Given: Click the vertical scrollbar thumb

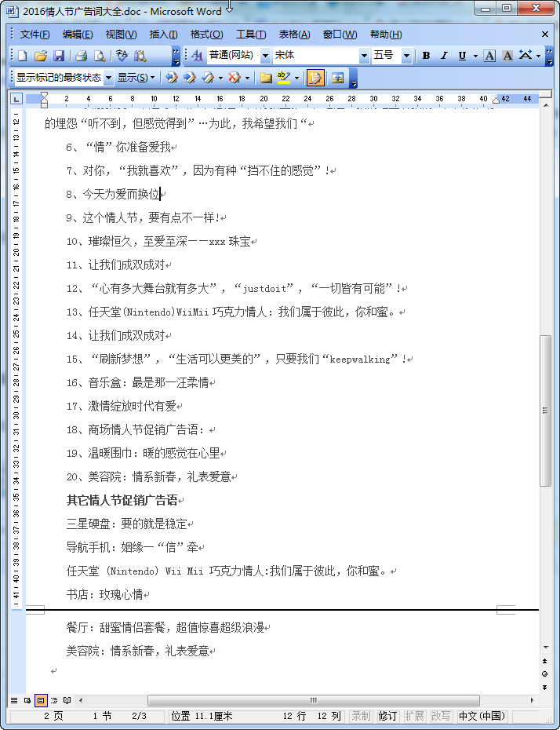Looking at the screenshot, I should coord(545,411).
